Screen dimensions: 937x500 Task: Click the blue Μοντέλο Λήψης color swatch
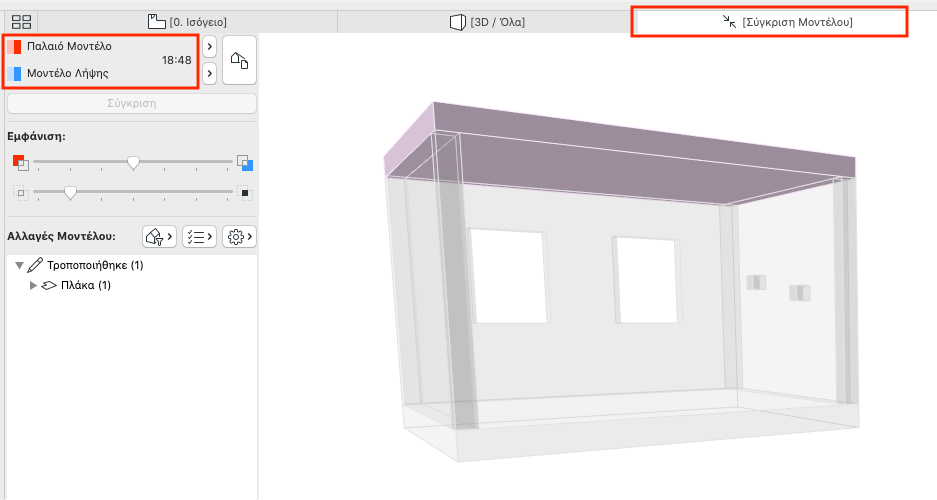coord(14,73)
